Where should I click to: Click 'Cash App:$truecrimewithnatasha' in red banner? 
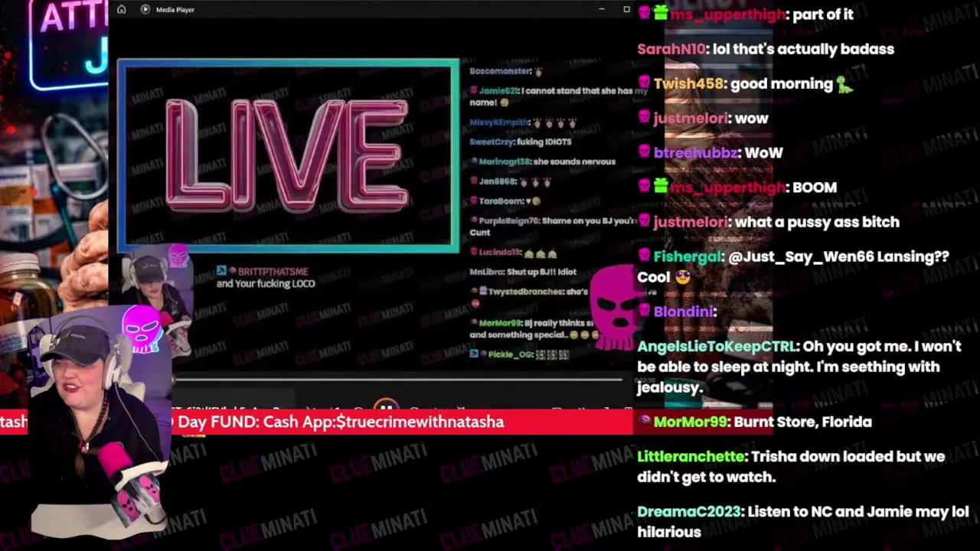click(x=384, y=422)
